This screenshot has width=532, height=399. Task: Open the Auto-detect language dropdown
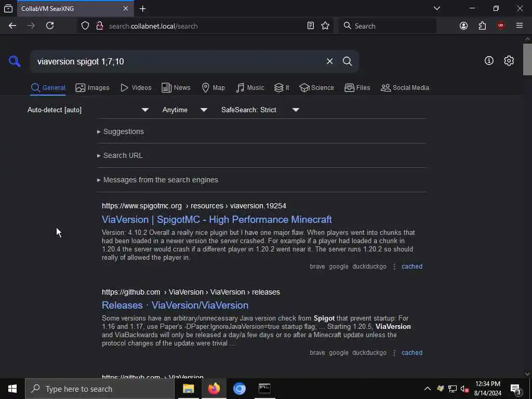(x=88, y=110)
